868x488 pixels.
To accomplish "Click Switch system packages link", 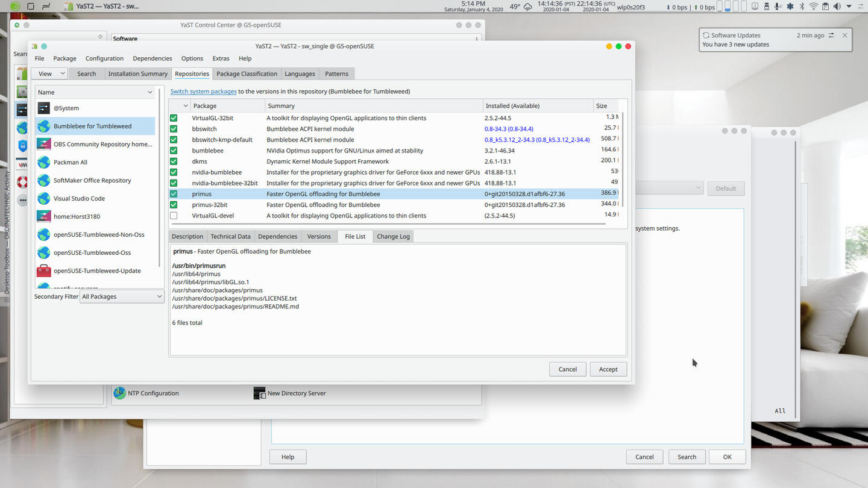I will pyautogui.click(x=203, y=92).
